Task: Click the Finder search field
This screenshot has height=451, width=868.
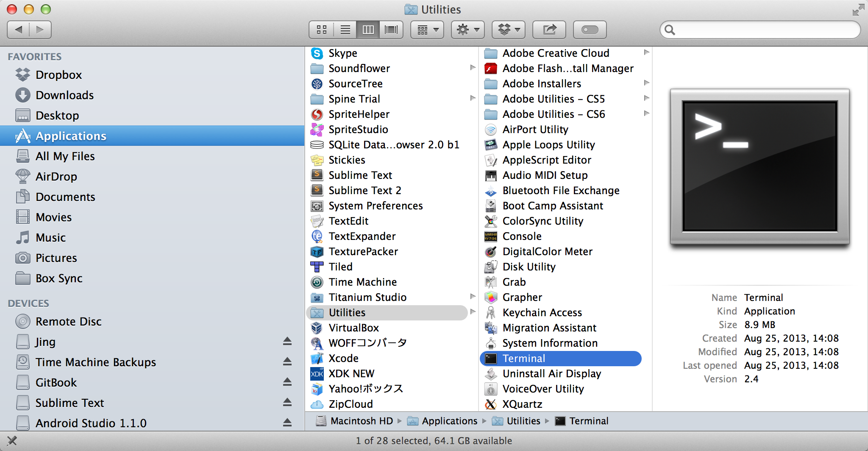Action: pos(760,30)
